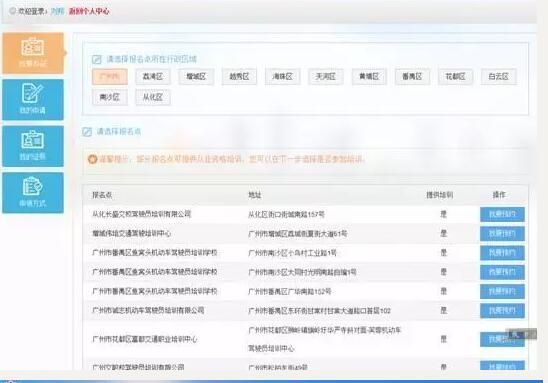Screen dimensions: 548x383
Task: Select the 从化区 district
Action: coord(153,97)
